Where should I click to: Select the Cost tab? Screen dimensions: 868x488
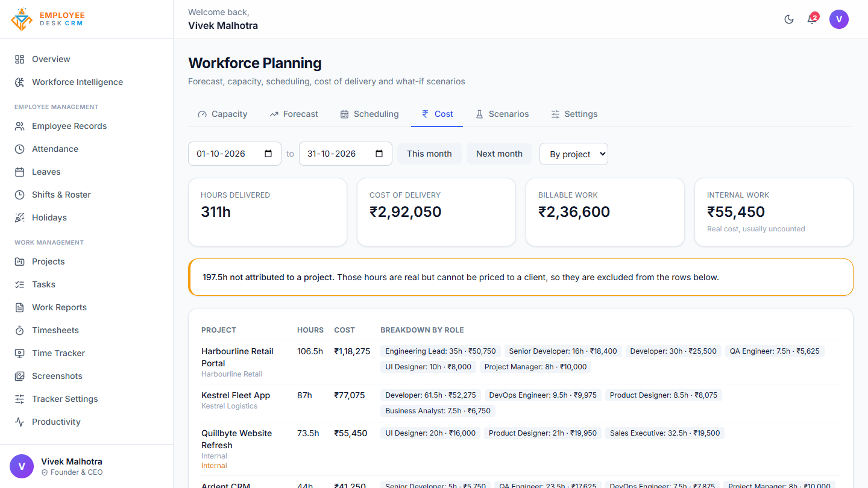click(x=437, y=114)
